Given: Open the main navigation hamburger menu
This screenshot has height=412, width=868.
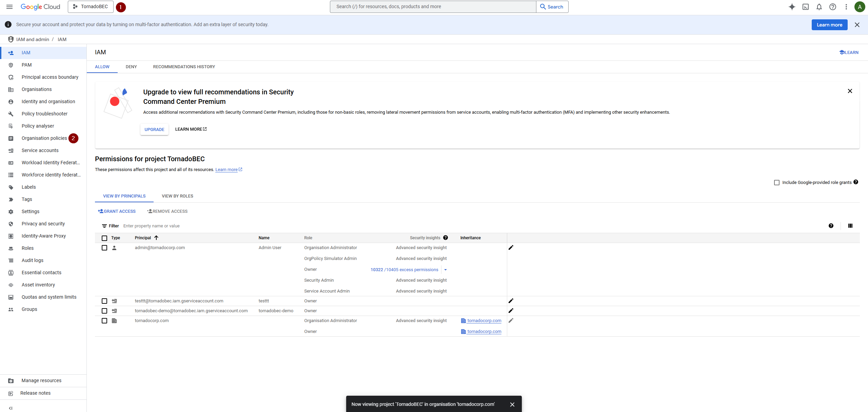Looking at the screenshot, I should (x=9, y=7).
